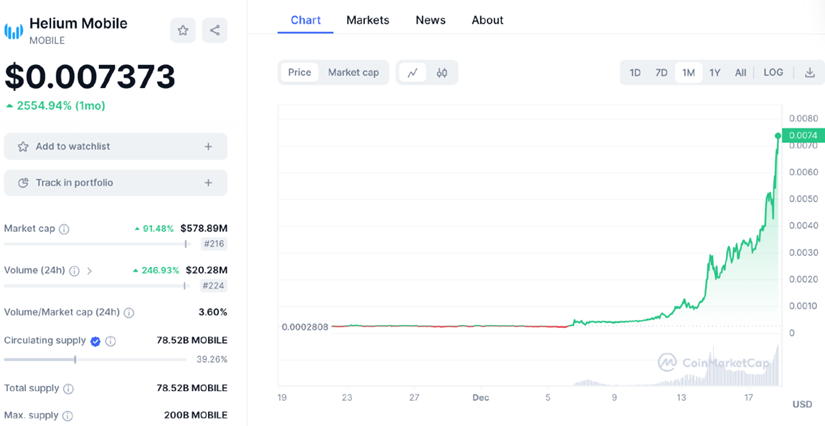Expand Track in portfolio plus

(x=208, y=183)
